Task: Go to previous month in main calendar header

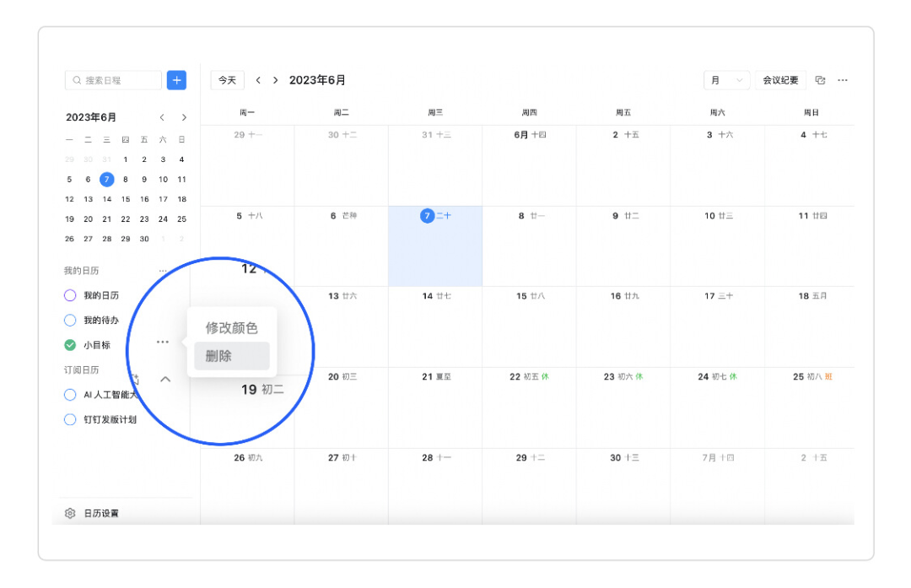Action: [x=258, y=80]
